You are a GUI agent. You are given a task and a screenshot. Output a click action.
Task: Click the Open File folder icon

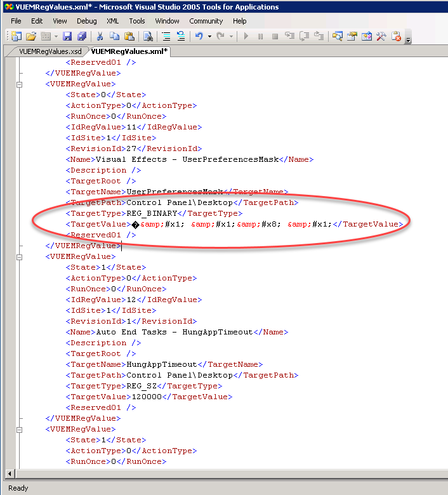30,37
